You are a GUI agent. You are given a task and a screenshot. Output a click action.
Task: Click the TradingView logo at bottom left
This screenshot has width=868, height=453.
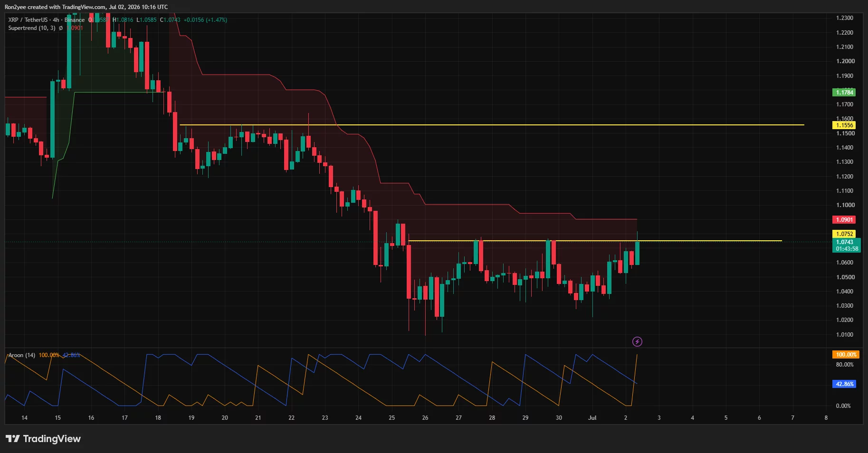(43, 439)
